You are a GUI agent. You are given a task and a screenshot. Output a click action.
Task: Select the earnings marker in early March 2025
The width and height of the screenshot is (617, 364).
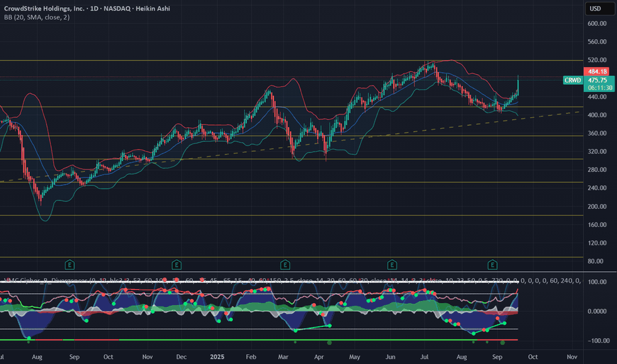tap(285, 265)
